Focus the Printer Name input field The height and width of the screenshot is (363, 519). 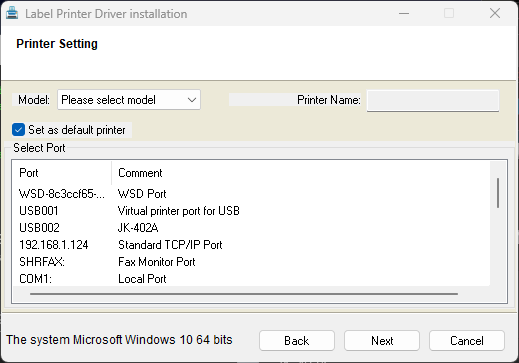pyautogui.click(x=433, y=100)
